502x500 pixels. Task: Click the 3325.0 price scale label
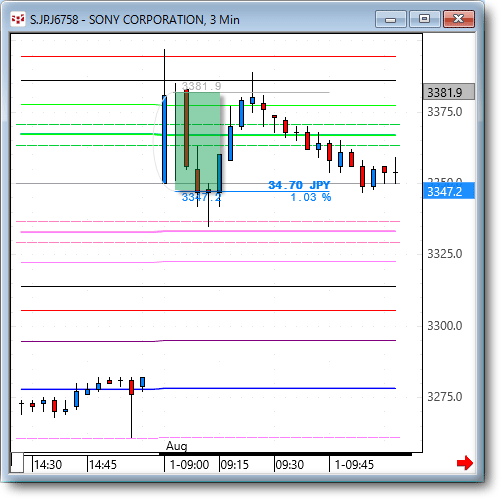tap(445, 254)
